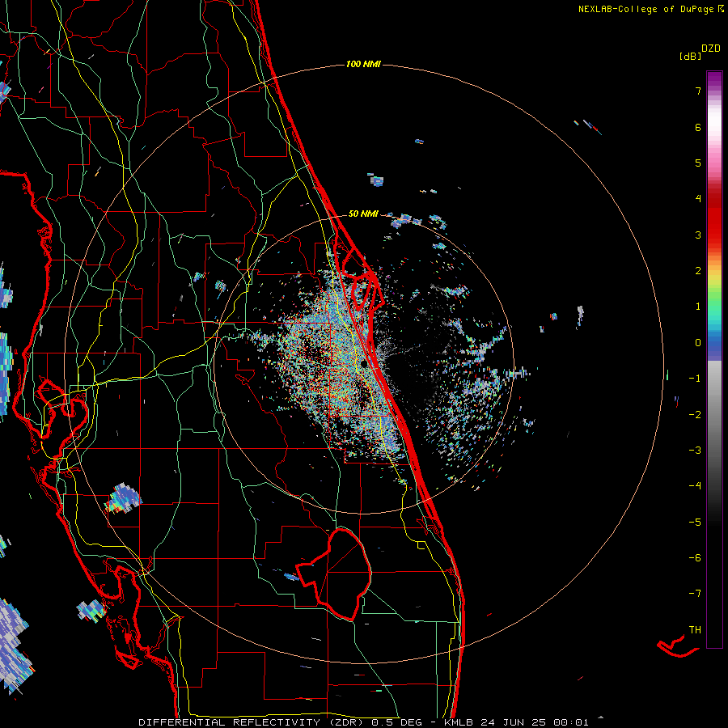Click the 5 value on the color scale
Image resolution: width=728 pixels, height=728 pixels.
tap(698, 163)
